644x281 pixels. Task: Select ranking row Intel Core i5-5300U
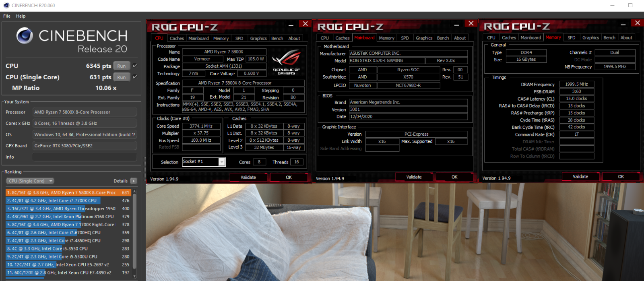pyautogui.click(x=68, y=256)
